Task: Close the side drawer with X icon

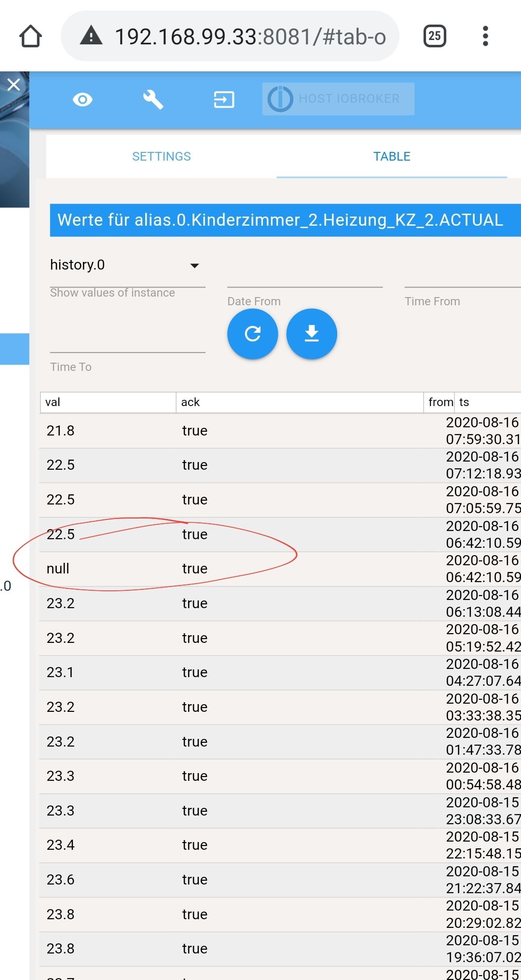Action: (x=14, y=85)
